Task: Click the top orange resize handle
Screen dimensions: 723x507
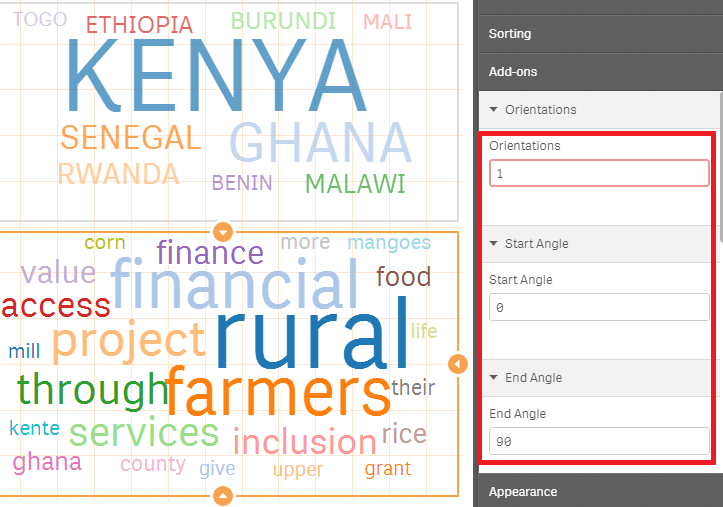Action: (224, 232)
